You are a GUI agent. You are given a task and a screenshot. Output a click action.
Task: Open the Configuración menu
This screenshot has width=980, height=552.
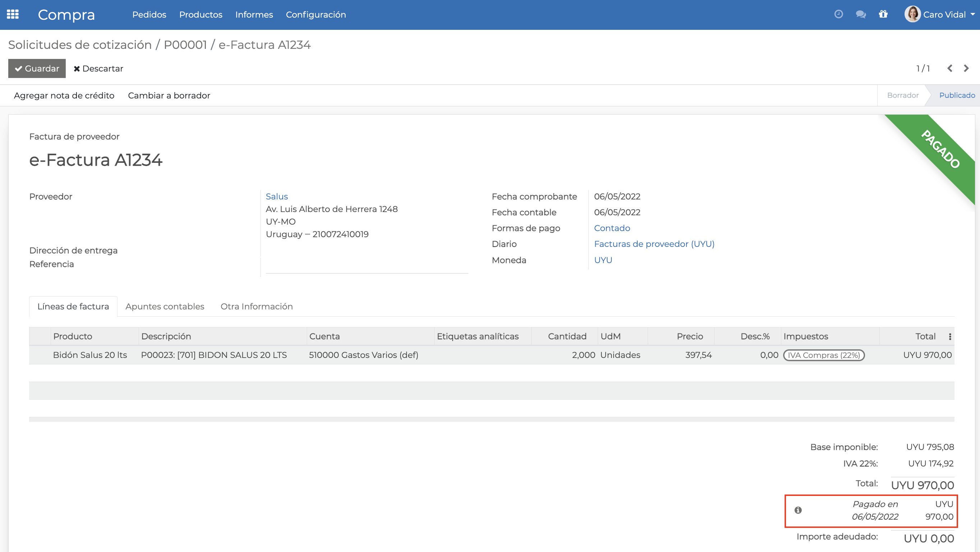pos(315,14)
